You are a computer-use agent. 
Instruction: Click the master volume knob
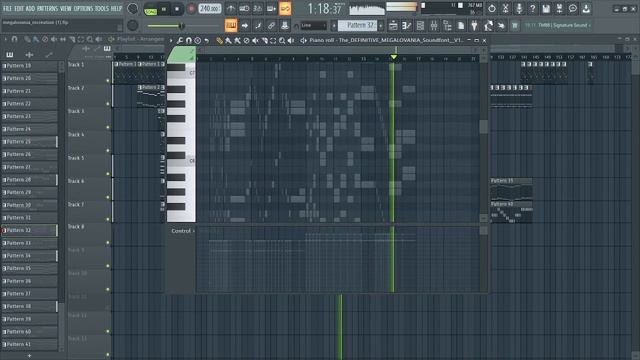(x=132, y=8)
